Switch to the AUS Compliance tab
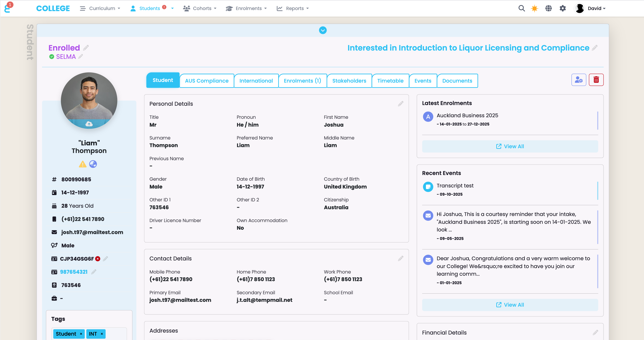The width and height of the screenshot is (644, 340). point(207,81)
